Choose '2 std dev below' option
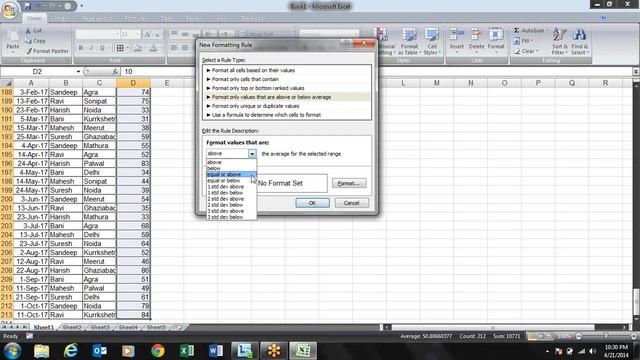The height and width of the screenshot is (360, 640). tap(231, 205)
